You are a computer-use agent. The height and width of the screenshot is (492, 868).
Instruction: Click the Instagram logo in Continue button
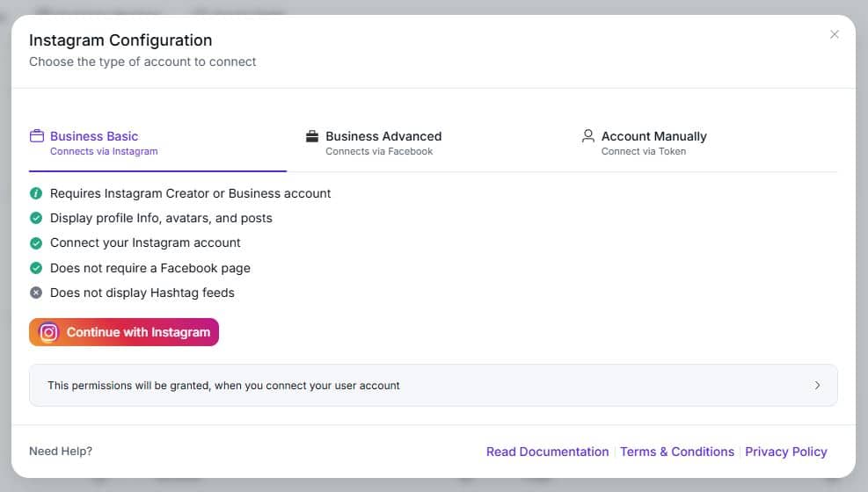point(48,332)
